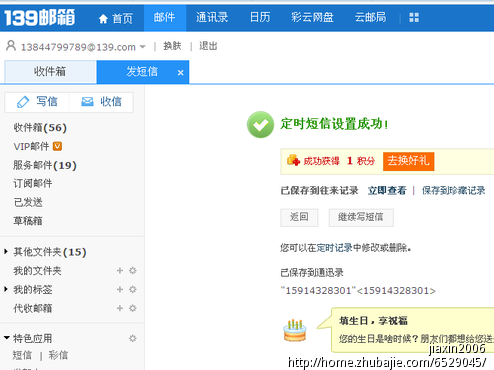Viewport: 494px width, 370px height.
Task: Open 服务邮件(19) folder
Action: click(x=45, y=165)
